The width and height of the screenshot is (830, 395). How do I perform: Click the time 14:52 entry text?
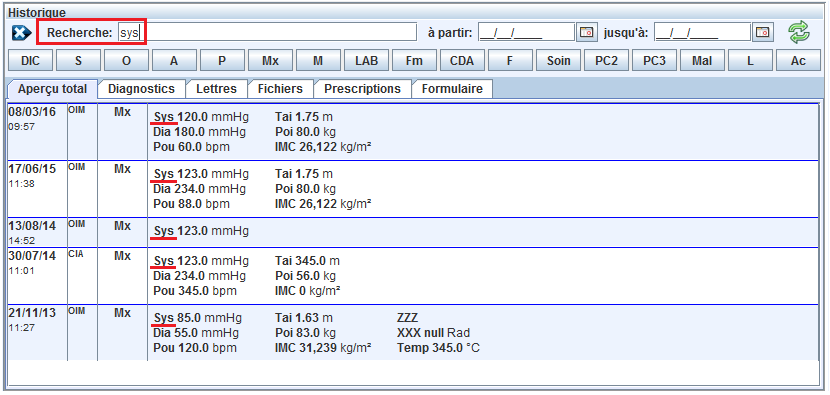21,241
